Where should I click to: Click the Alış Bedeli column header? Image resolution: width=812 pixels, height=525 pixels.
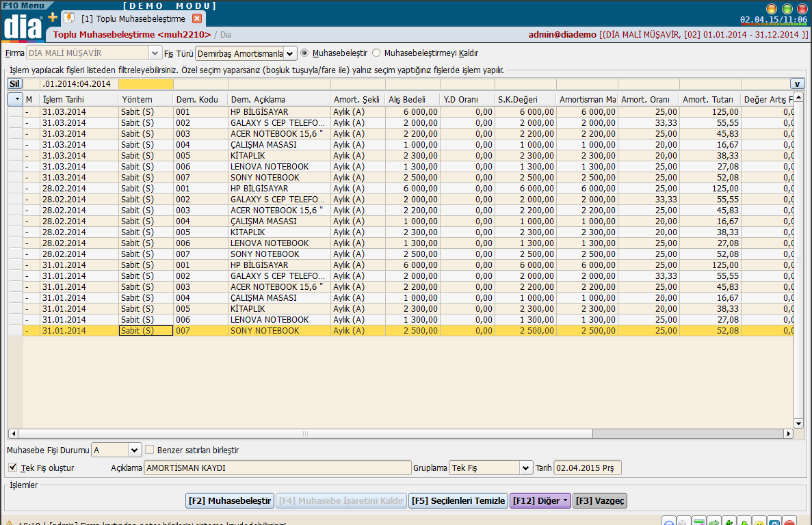click(x=412, y=99)
